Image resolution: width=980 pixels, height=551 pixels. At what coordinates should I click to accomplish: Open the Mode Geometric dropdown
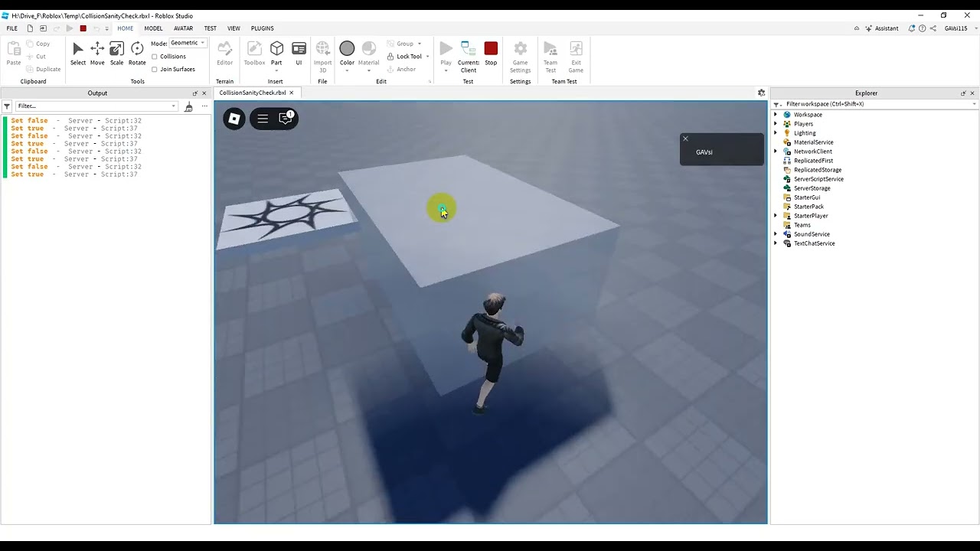coord(188,43)
